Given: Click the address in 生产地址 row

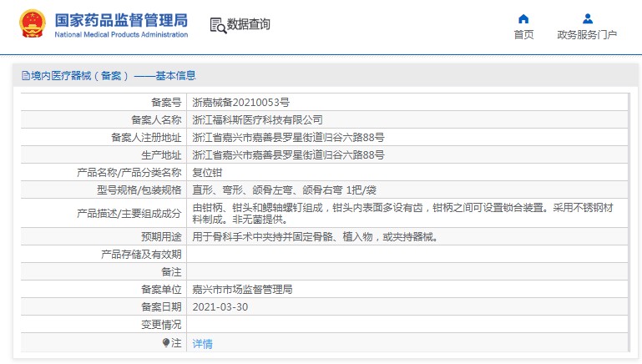Looking at the screenshot, I should click(x=288, y=155).
